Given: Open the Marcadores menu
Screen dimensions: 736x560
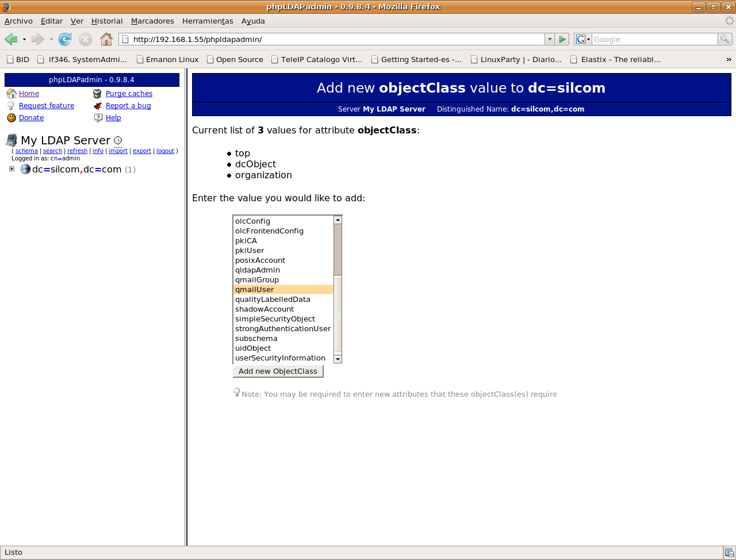Looking at the screenshot, I should tap(152, 21).
